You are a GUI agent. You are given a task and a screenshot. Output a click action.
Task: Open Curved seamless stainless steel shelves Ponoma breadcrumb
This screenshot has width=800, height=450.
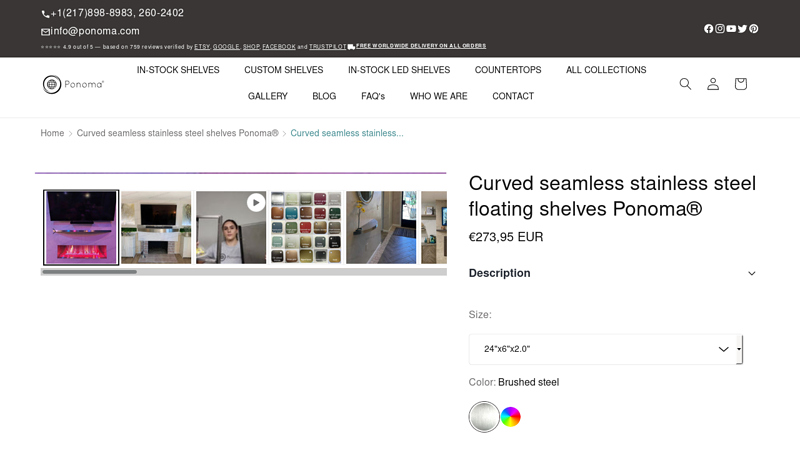178,133
